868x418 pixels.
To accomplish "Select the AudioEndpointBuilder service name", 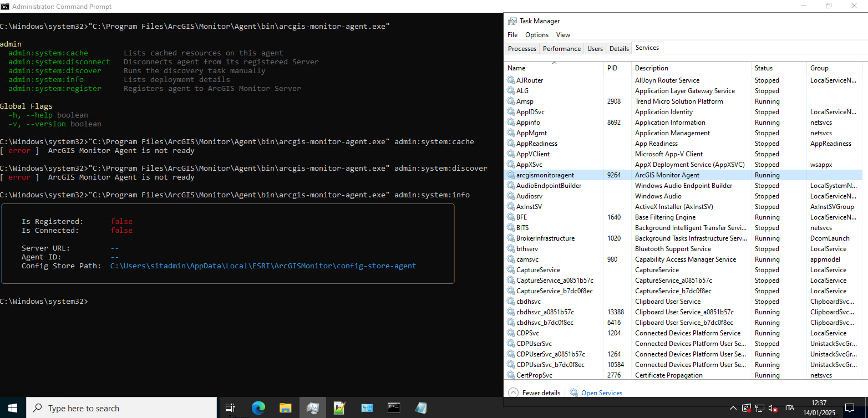I will pyautogui.click(x=549, y=186).
